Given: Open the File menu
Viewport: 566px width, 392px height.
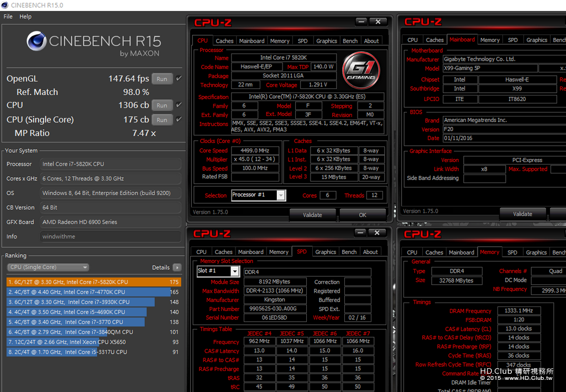Looking at the screenshot, I should [x=8, y=17].
